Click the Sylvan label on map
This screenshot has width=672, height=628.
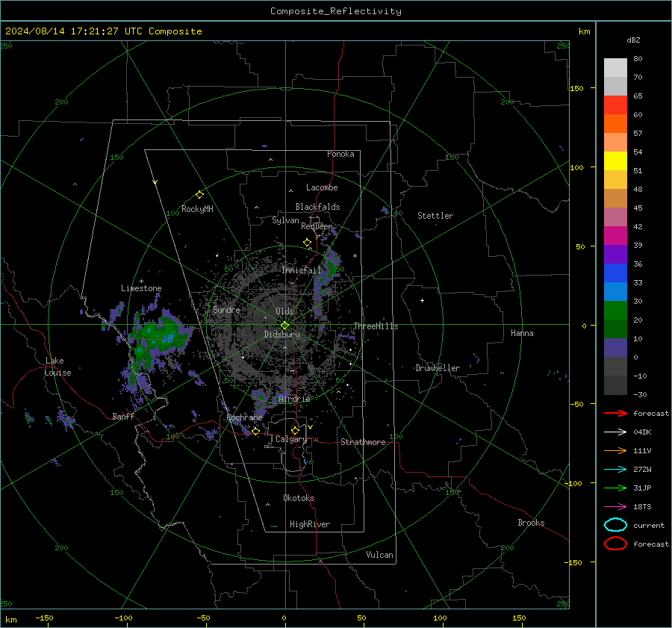285,220
